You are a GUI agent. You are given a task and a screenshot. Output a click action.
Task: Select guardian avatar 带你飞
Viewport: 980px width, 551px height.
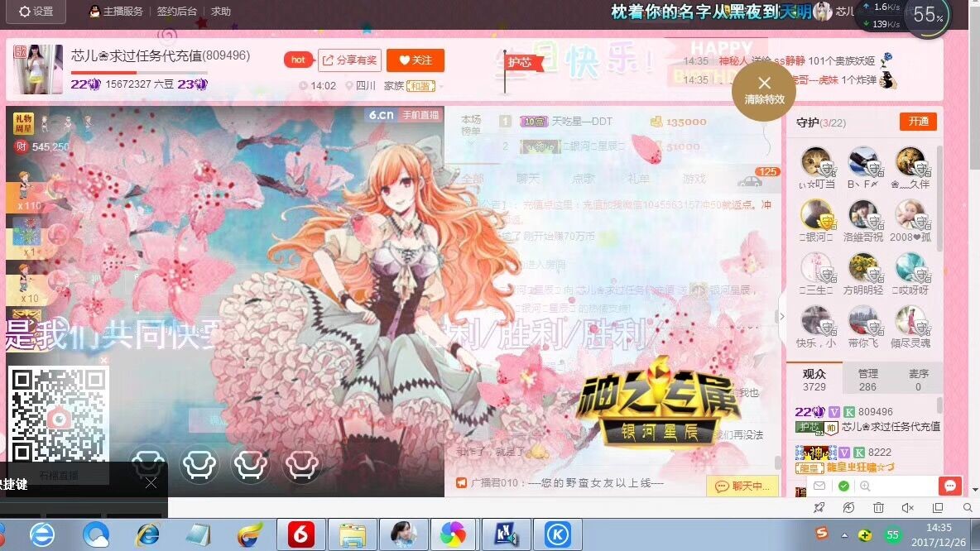pos(863,321)
